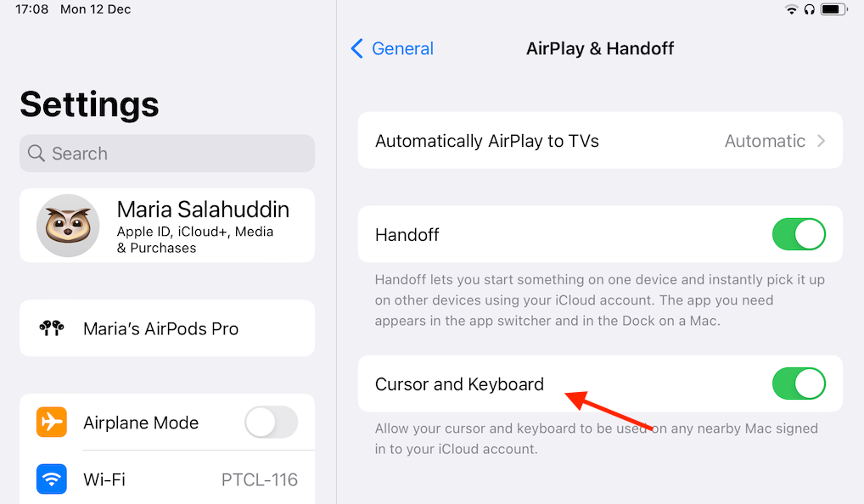Viewport: 864px width, 504px height.
Task: Disable the Handoff toggle
Action: [799, 234]
